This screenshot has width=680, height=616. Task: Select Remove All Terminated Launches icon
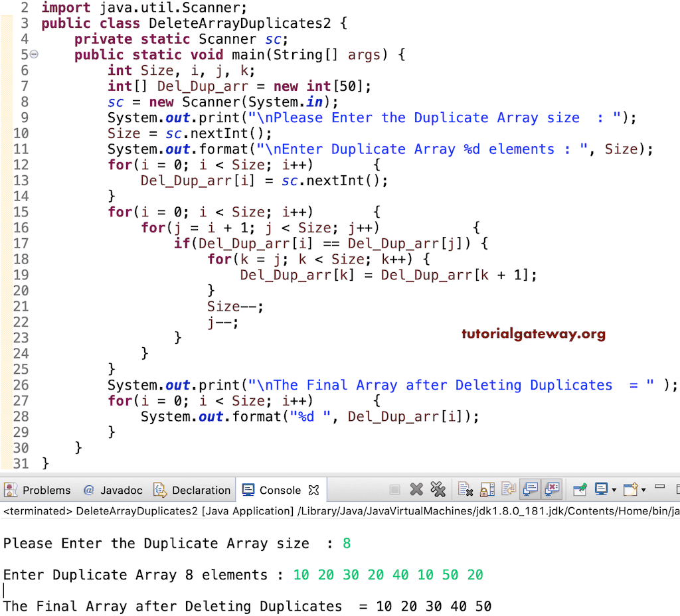click(x=438, y=489)
